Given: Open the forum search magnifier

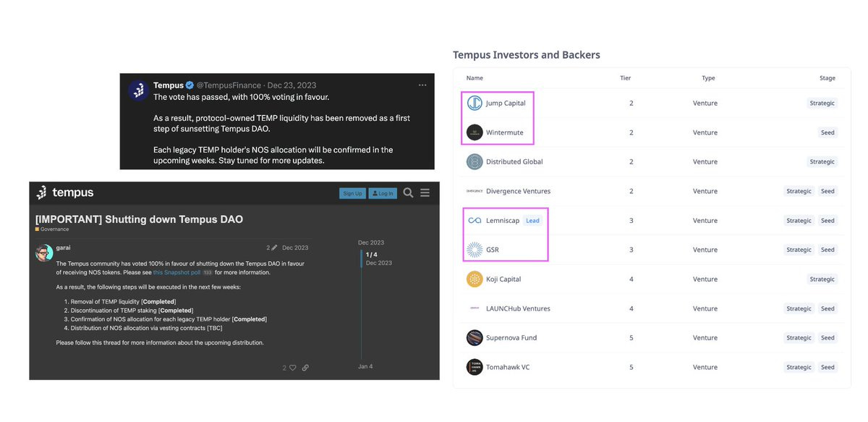Looking at the screenshot, I should pyautogui.click(x=408, y=193).
